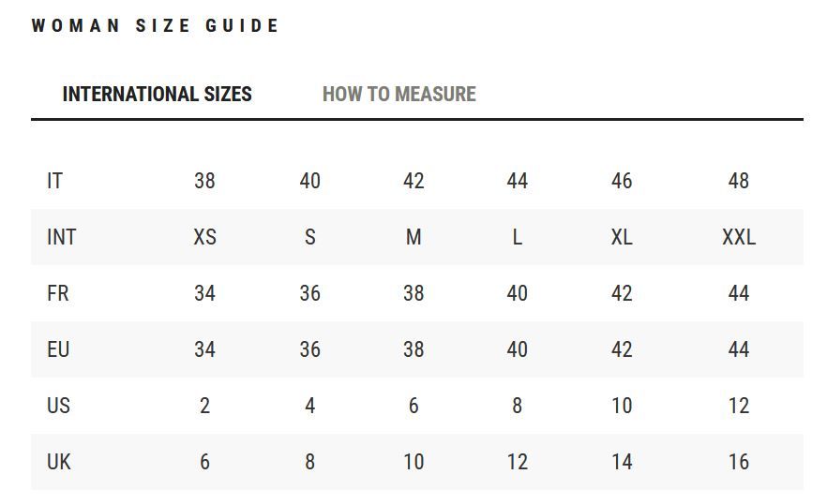This screenshot has height=504, width=827.
Task: Select US size 2 cell
Action: 204,406
